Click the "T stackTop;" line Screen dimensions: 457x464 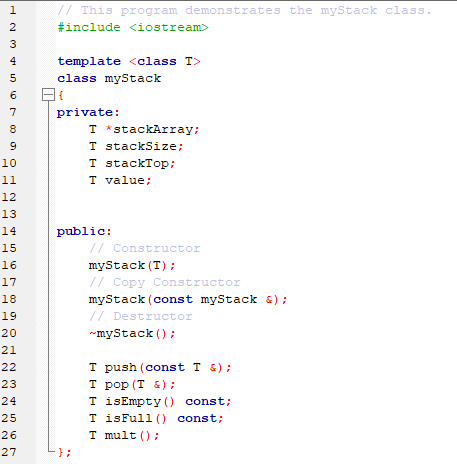coord(132,163)
